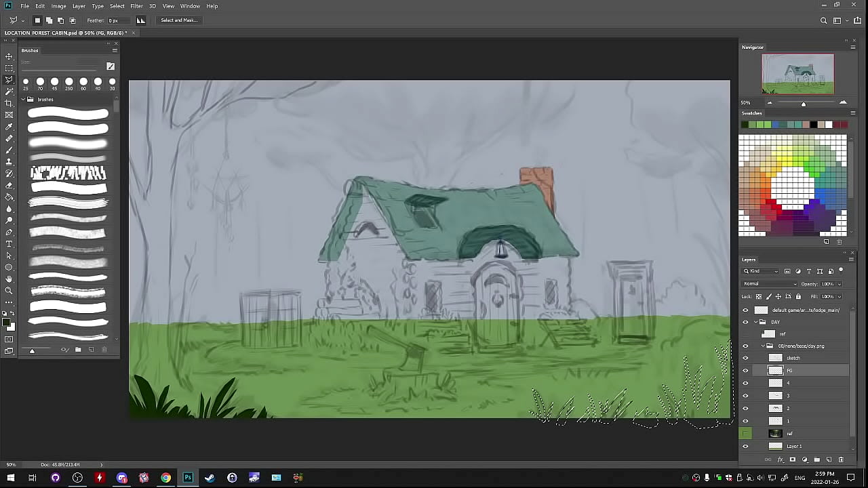The image size is (868, 488).
Task: Select the Move tool
Action: pyautogui.click(x=9, y=56)
